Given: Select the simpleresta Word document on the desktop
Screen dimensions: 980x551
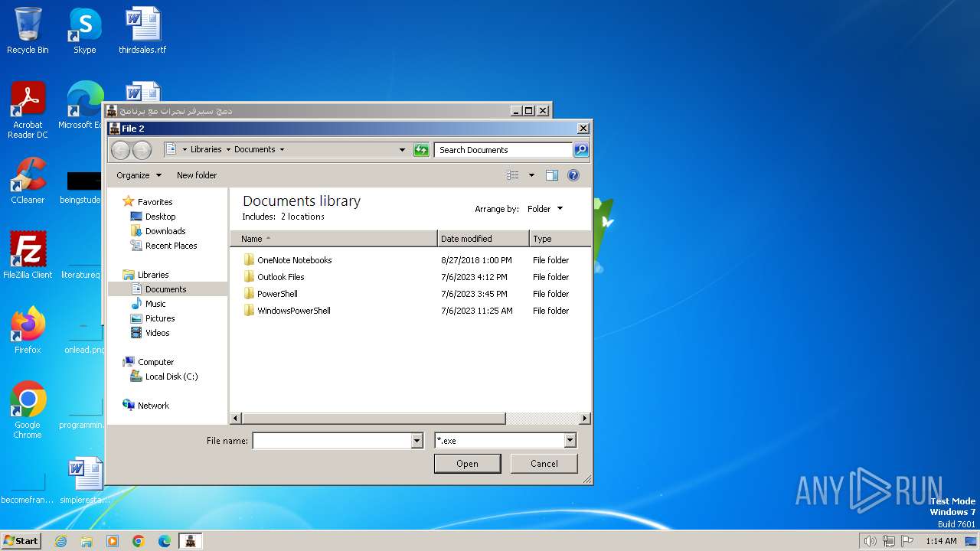Looking at the screenshot, I should pyautogui.click(x=85, y=481).
